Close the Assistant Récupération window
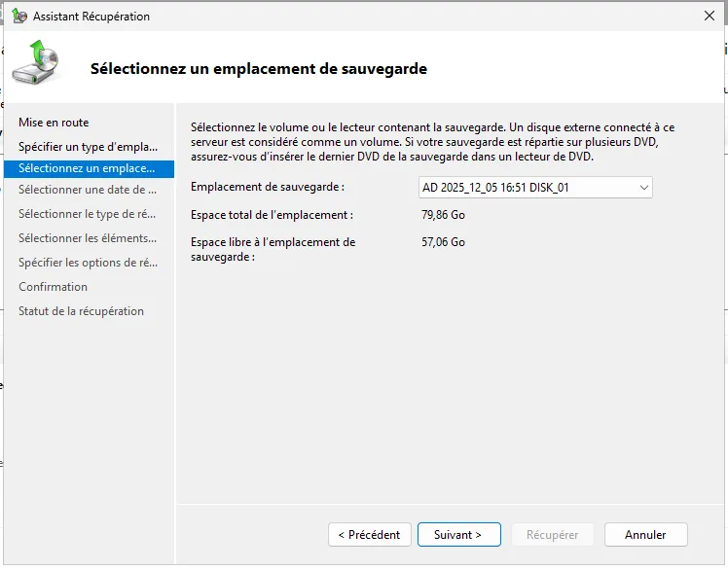This screenshot has height=569, width=728. [x=708, y=17]
